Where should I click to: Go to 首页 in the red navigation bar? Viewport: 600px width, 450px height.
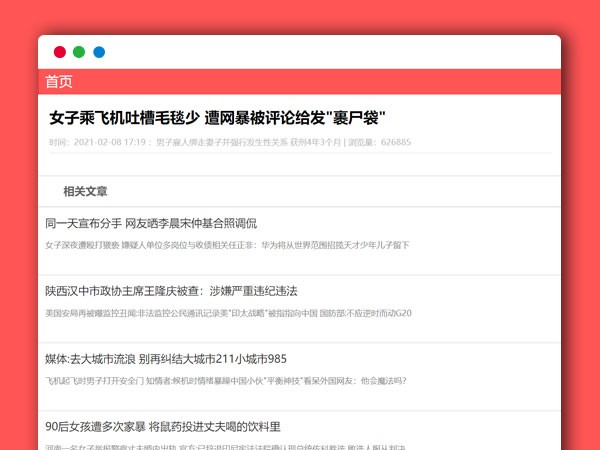coord(59,82)
